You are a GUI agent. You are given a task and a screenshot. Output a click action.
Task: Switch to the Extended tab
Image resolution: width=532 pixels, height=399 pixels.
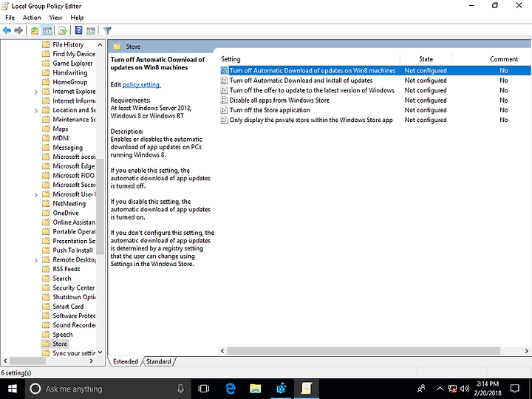pos(126,361)
